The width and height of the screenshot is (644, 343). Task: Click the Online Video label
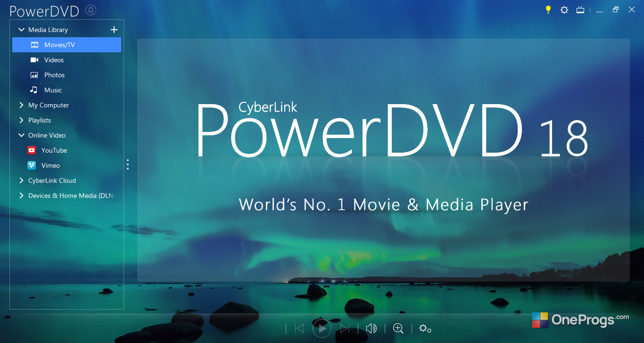pos(47,135)
